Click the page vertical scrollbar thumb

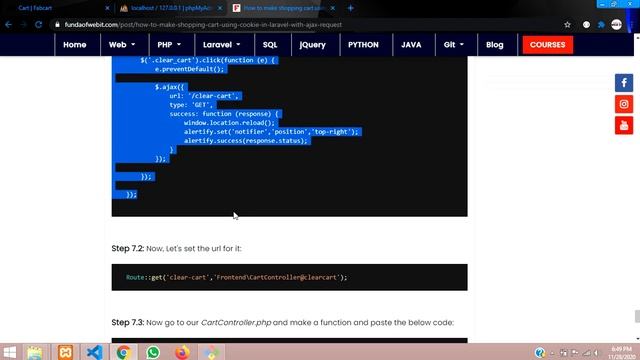coord(637,316)
